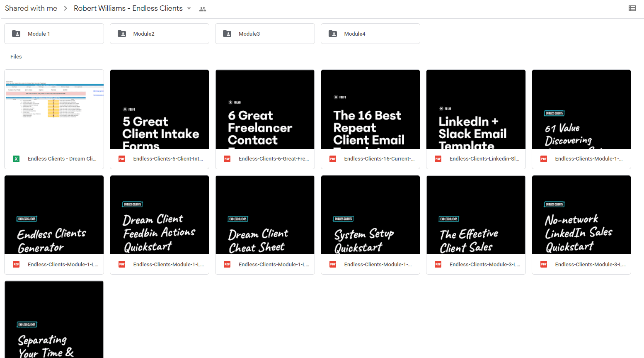Click the PDF icon of Endless-Clients-16-Current-... file
The image size is (644, 358).
coord(333,159)
